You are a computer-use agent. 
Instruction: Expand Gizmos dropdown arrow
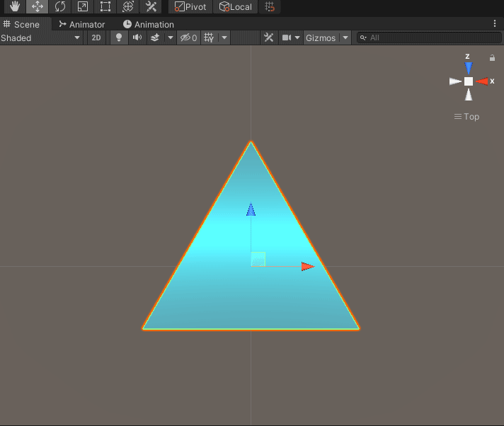(x=345, y=38)
